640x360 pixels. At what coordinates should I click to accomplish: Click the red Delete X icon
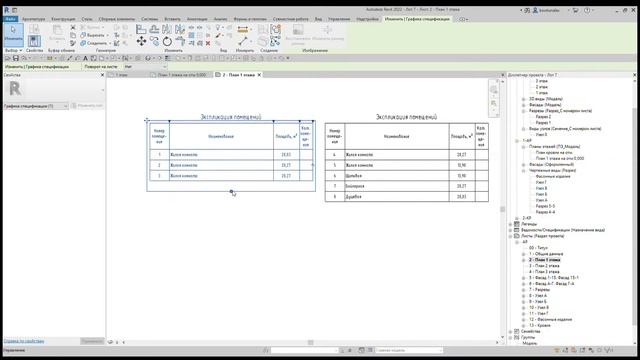(x=208, y=43)
